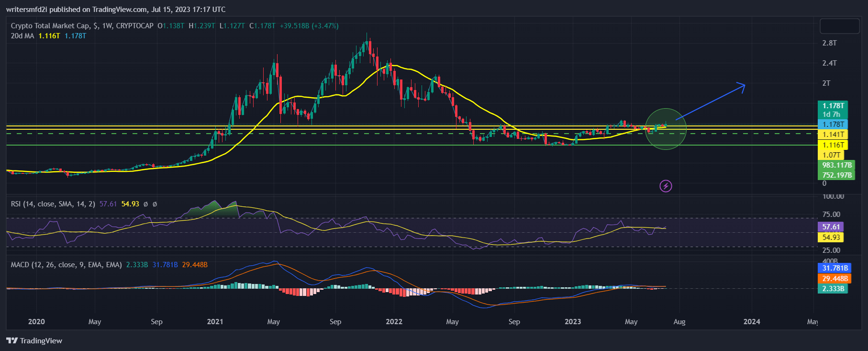Image resolution: width=868 pixels, height=351 pixels.
Task: Click the published on TradingView.com header text
Action: (x=116, y=9)
